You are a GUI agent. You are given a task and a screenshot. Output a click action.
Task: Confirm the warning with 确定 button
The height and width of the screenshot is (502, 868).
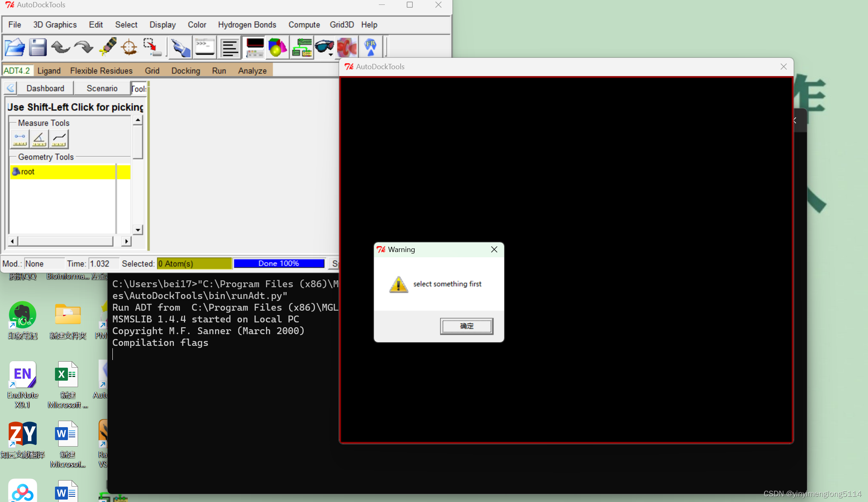point(467,326)
